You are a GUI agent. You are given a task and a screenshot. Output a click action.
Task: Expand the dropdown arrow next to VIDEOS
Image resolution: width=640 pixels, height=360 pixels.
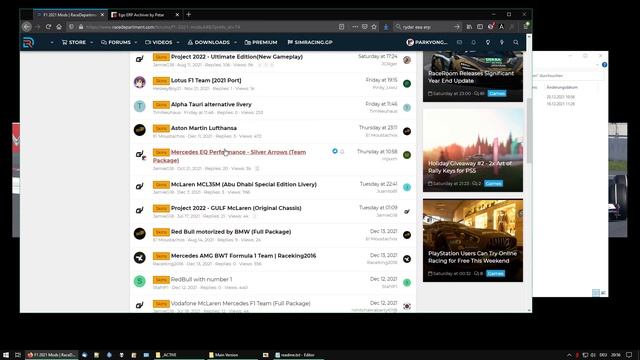(178, 42)
